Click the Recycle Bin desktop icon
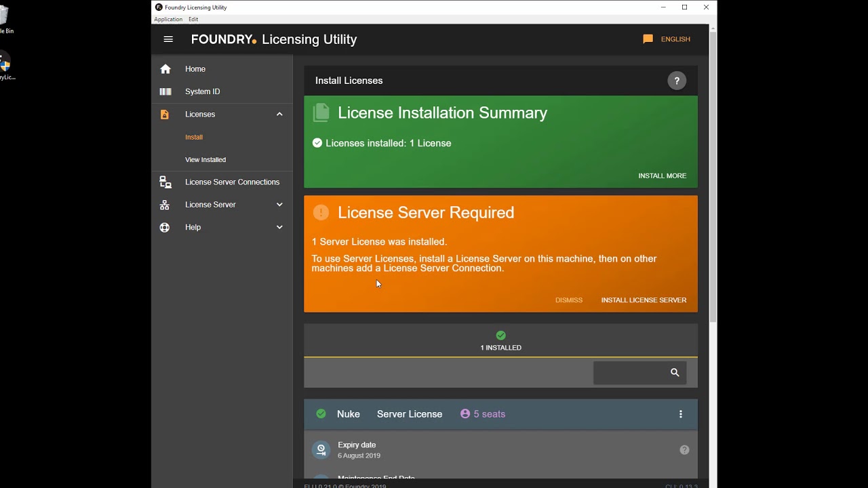 5,20
